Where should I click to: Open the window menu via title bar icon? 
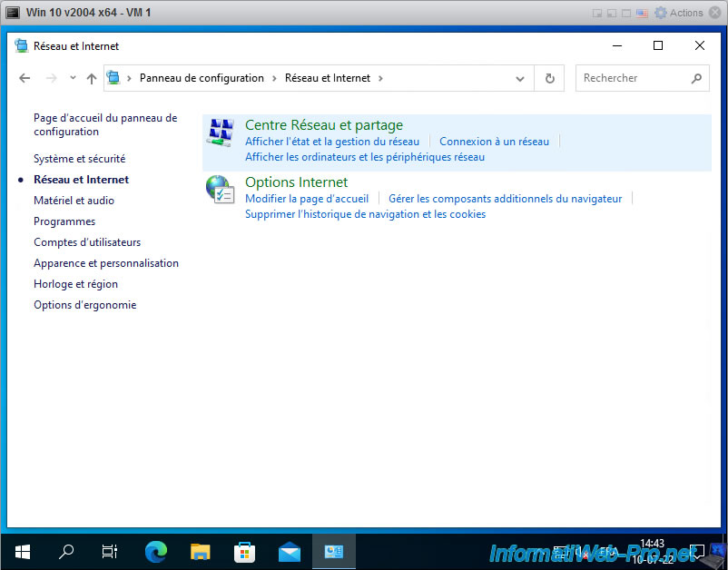point(22,45)
